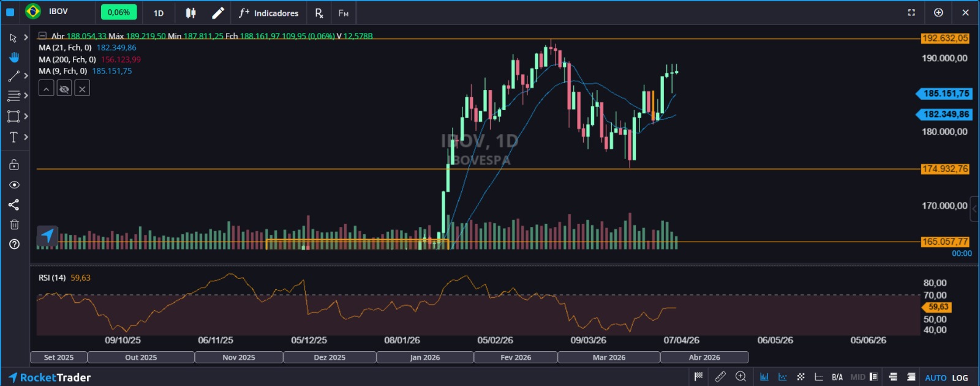980x386 pixels.
Task: Hide indicators using the crossed-eye button
Action: click(x=64, y=89)
